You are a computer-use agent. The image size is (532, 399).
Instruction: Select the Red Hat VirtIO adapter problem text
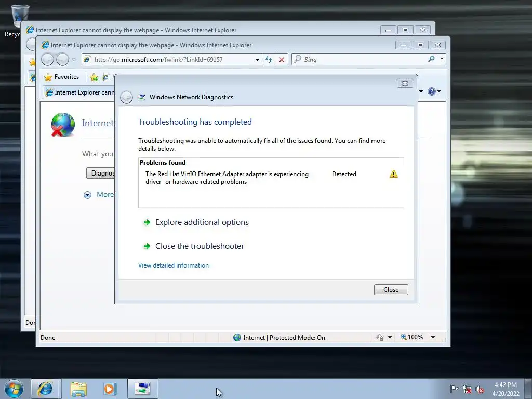coord(227,178)
